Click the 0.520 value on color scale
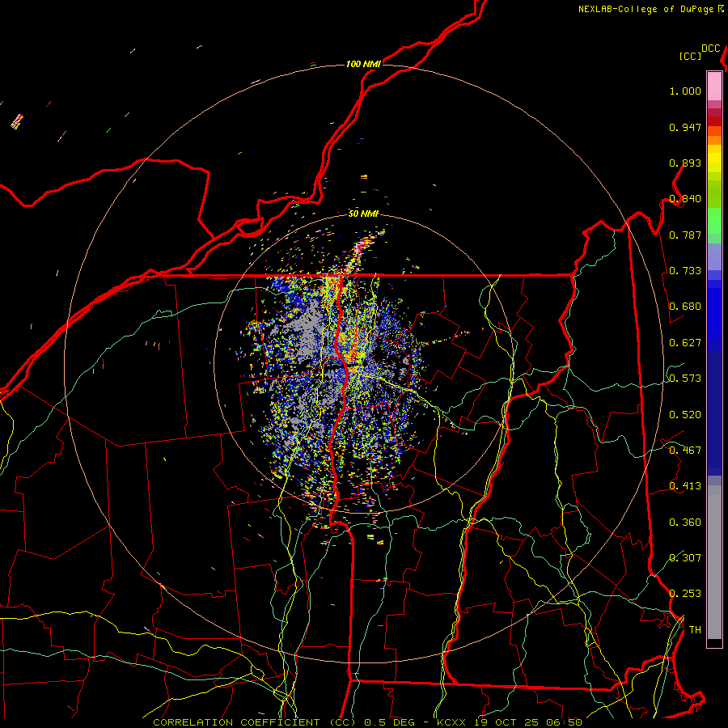Image resolution: width=728 pixels, height=728 pixels. pyautogui.click(x=685, y=415)
